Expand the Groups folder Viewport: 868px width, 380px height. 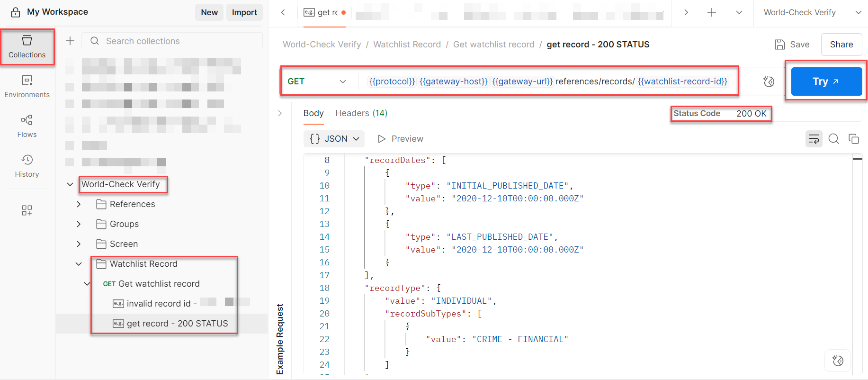(79, 224)
